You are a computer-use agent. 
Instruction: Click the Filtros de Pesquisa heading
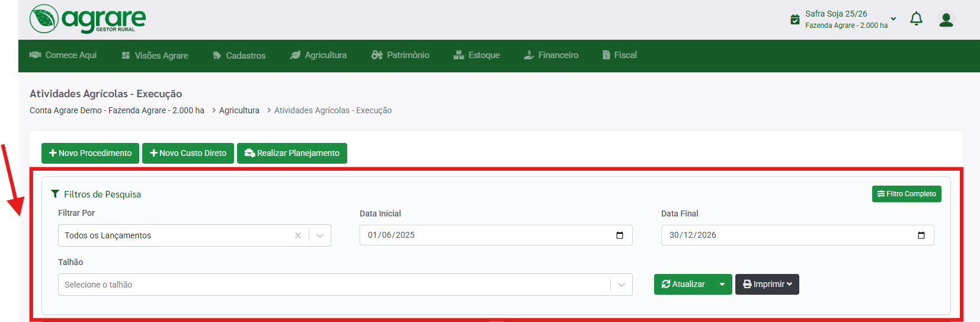[103, 194]
